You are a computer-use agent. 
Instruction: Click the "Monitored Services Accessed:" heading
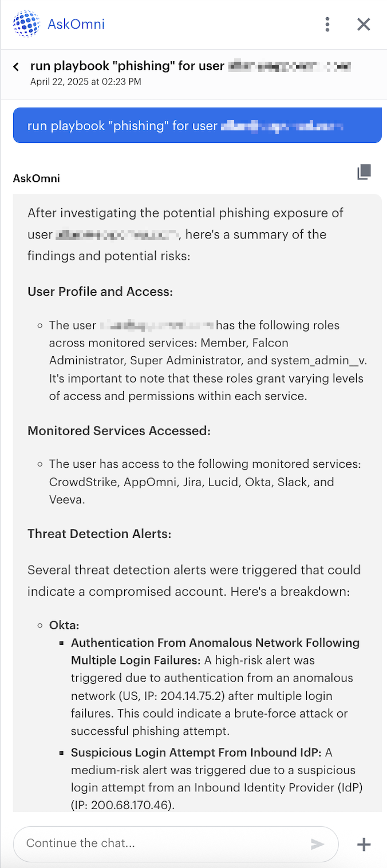pos(119,431)
